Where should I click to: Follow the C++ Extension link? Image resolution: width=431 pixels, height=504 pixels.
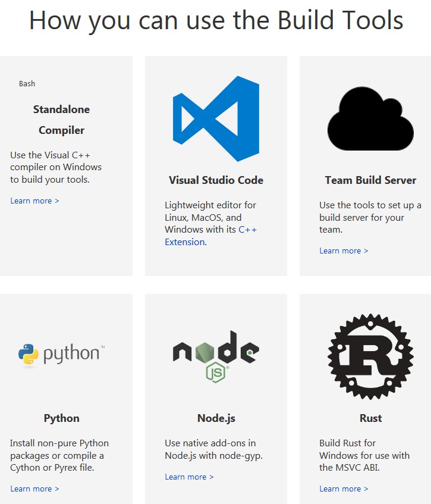[x=210, y=236]
